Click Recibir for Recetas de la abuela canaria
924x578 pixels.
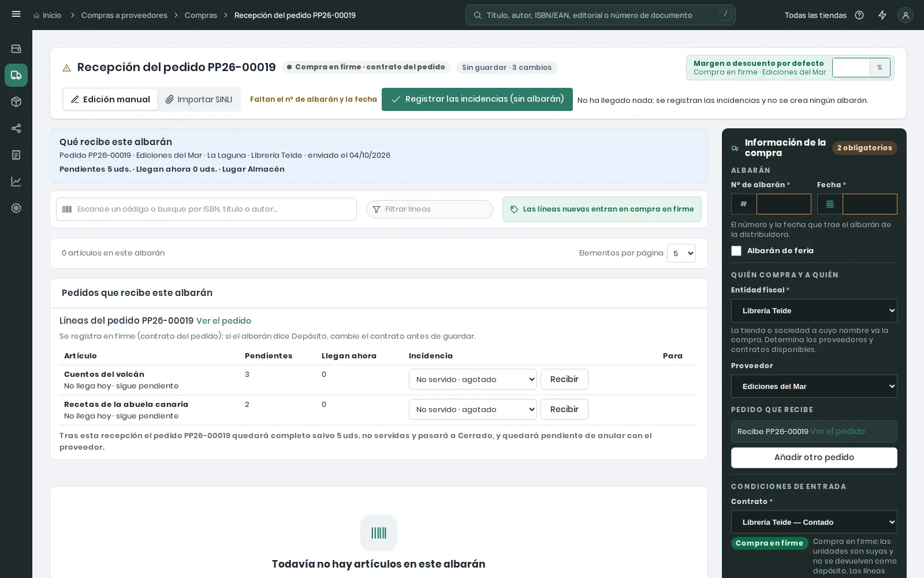[564, 409]
